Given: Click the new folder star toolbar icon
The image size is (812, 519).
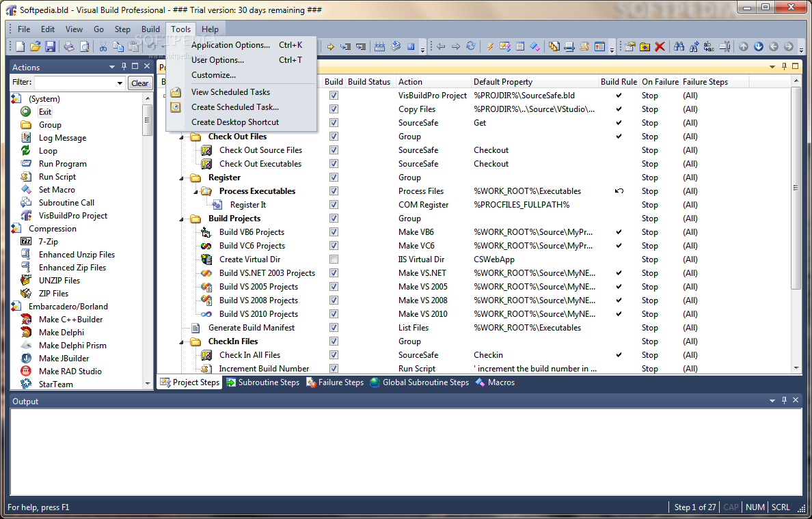Looking at the screenshot, I should coord(645,46).
